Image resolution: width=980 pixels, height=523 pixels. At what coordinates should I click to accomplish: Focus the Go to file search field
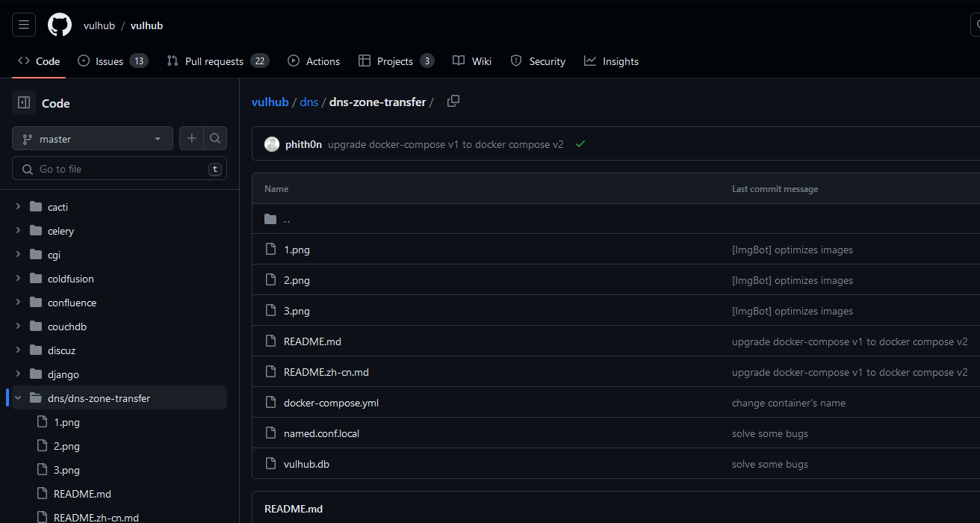120,169
